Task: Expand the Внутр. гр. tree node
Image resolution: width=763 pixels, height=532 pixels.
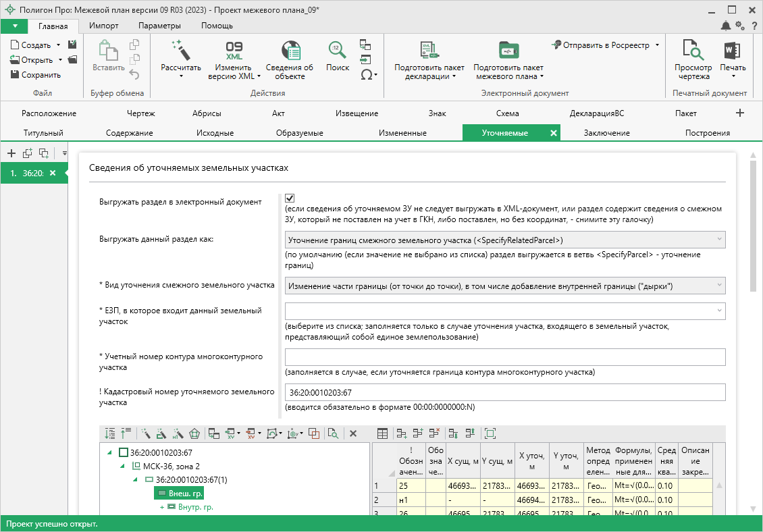Action: [x=162, y=506]
